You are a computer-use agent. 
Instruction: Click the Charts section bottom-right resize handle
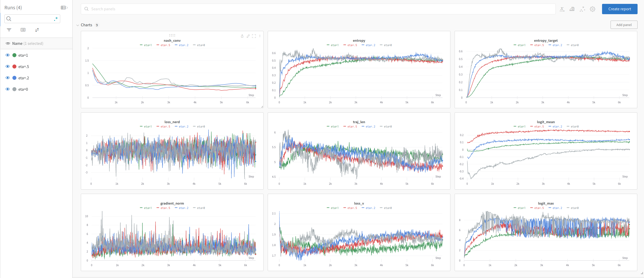[x=642, y=273]
